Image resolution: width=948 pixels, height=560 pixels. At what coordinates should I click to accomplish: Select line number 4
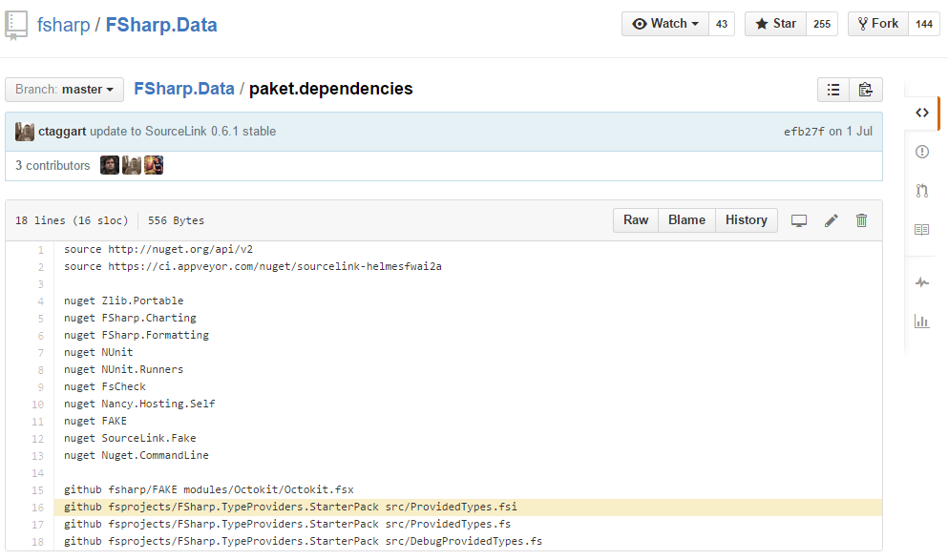40,301
